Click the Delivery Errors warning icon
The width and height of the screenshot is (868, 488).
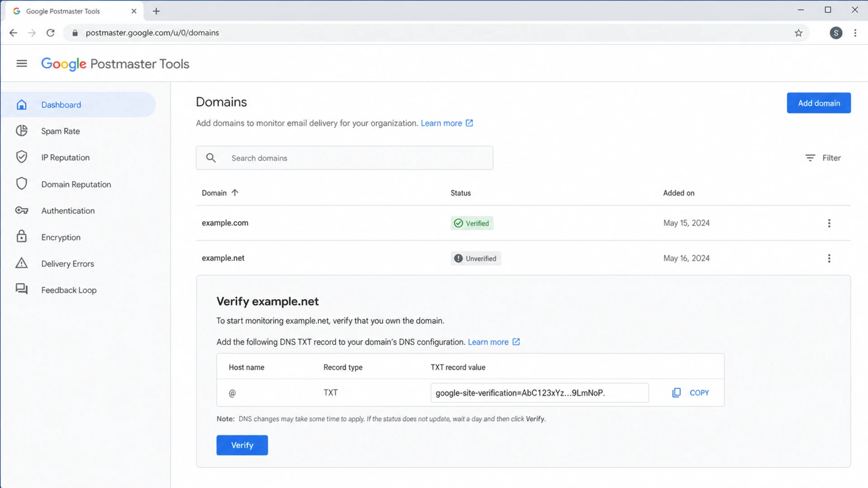pyautogui.click(x=22, y=263)
